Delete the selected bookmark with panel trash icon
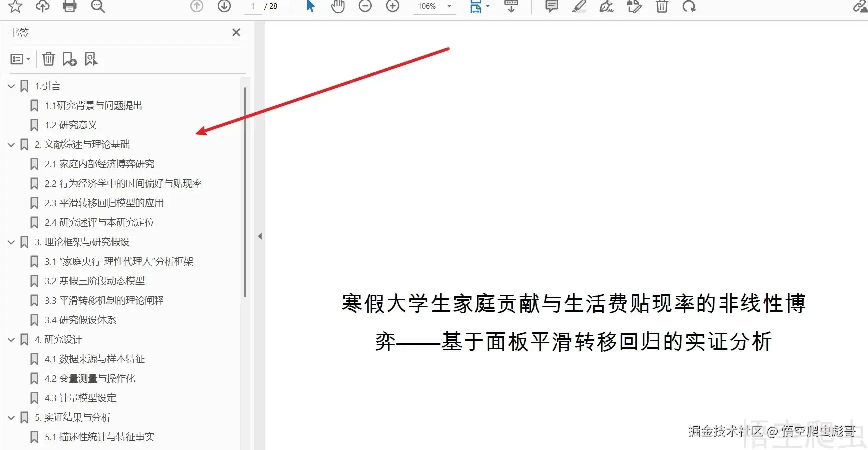 click(48, 59)
